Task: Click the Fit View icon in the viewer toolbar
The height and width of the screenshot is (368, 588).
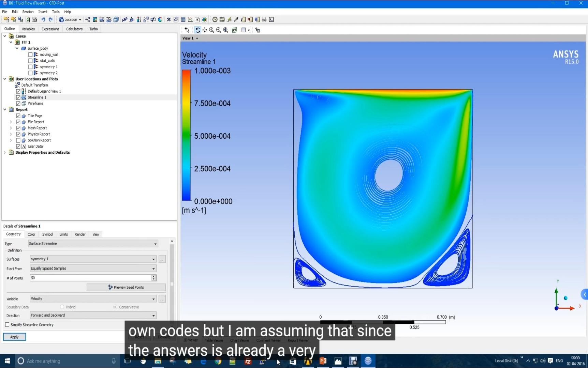Action: [225, 30]
